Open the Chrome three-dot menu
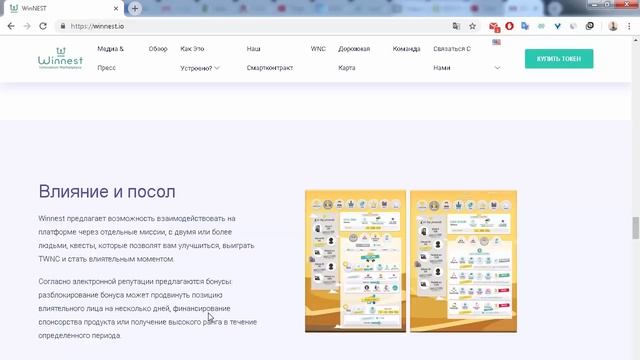Image resolution: width=640 pixels, height=360 pixels. coord(629,26)
